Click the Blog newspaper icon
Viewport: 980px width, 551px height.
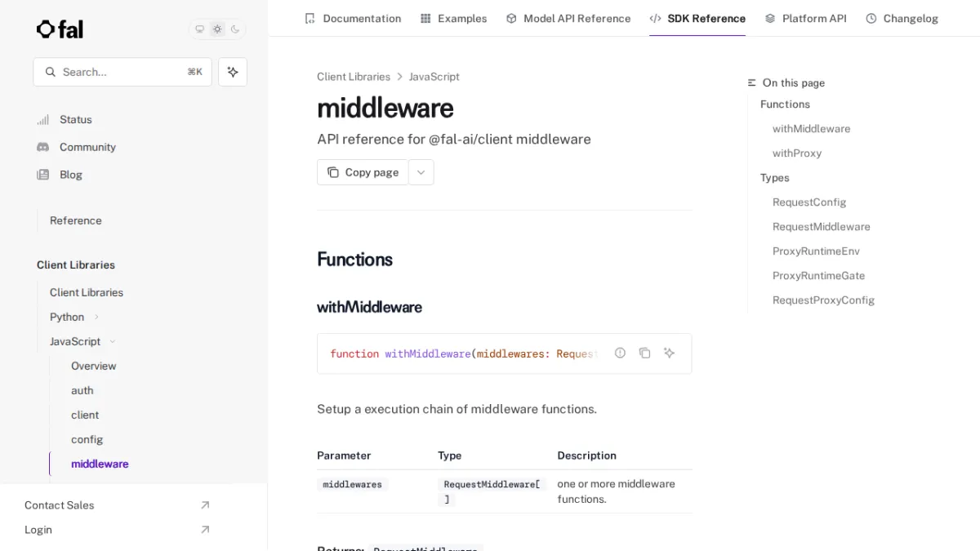tap(43, 175)
